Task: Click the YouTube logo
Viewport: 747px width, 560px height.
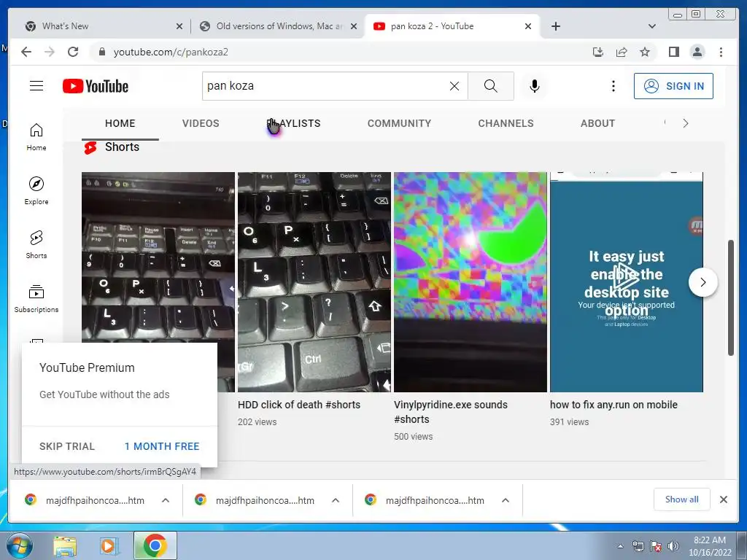Action: coord(96,86)
